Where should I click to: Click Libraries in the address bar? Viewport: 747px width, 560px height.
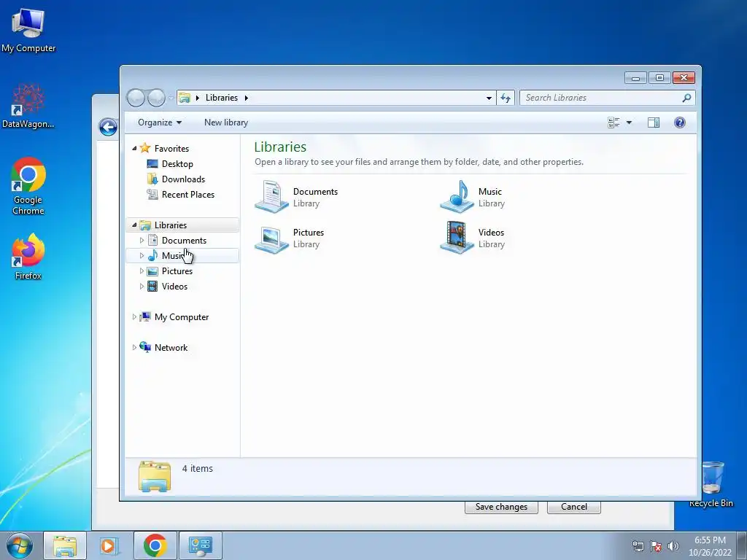(222, 98)
